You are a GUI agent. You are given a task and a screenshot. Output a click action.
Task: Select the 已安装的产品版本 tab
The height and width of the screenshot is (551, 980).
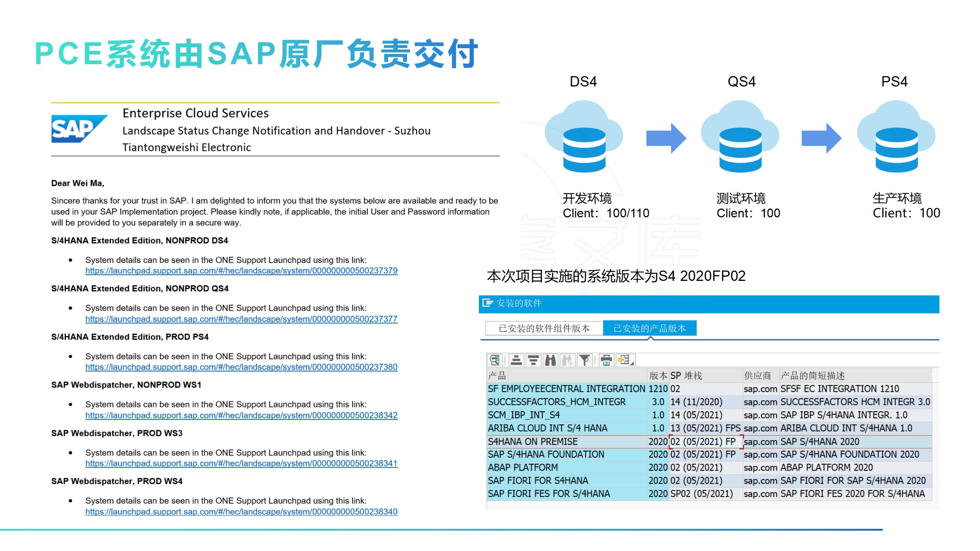pos(649,328)
